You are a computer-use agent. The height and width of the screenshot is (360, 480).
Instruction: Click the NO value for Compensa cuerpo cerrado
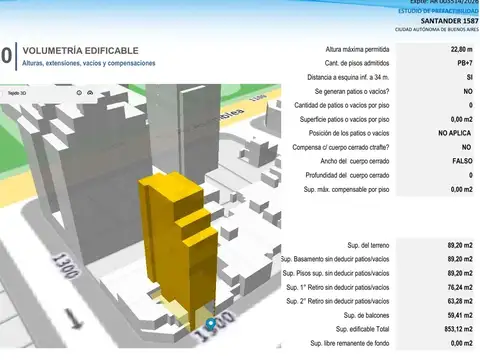[x=467, y=147]
